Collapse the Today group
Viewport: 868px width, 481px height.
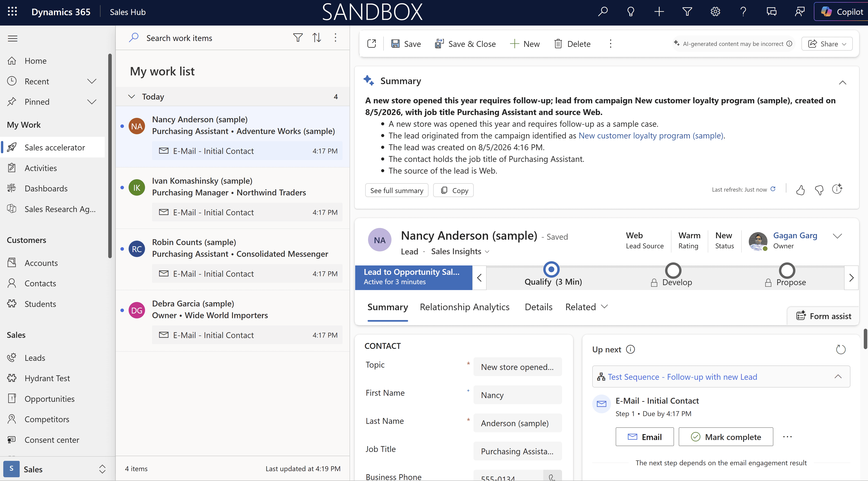(x=131, y=97)
